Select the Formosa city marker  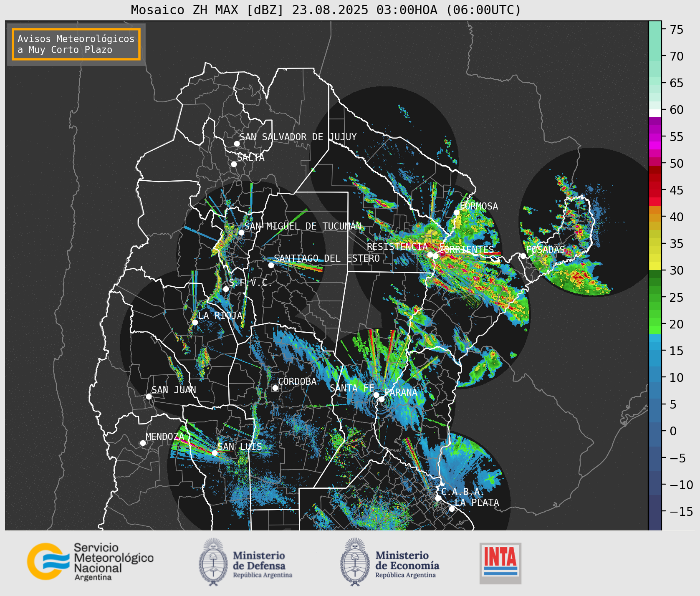coord(457,212)
